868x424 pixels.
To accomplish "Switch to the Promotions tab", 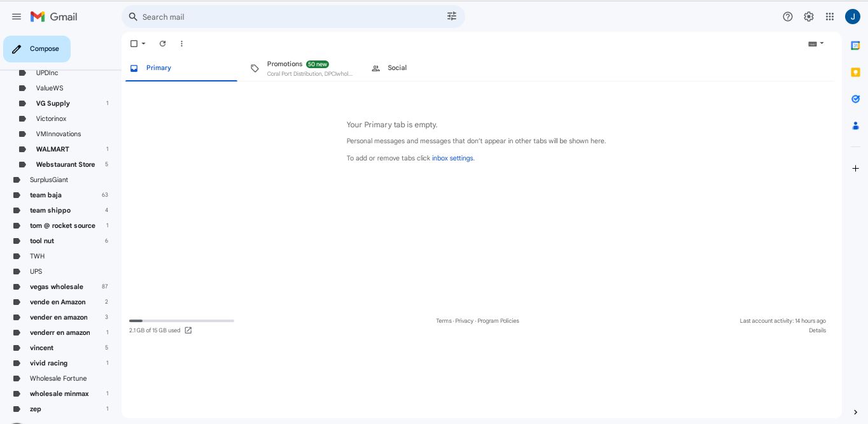I will click(303, 68).
